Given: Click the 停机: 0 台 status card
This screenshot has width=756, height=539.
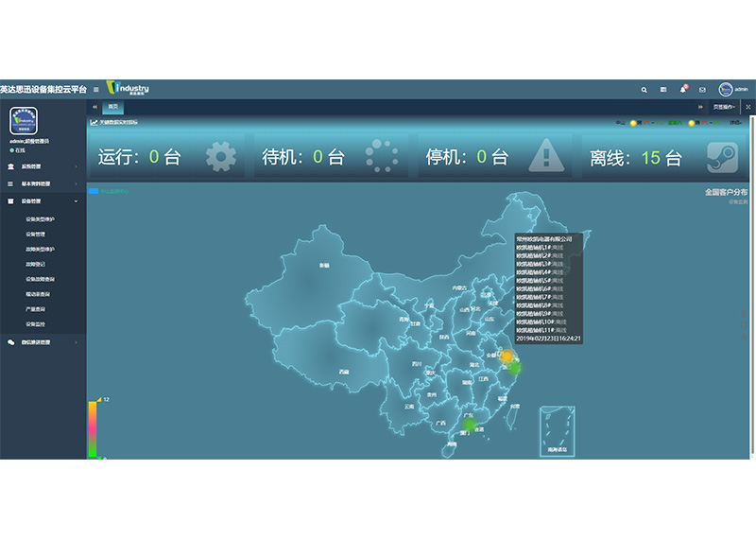Looking at the screenshot, I should [x=495, y=156].
